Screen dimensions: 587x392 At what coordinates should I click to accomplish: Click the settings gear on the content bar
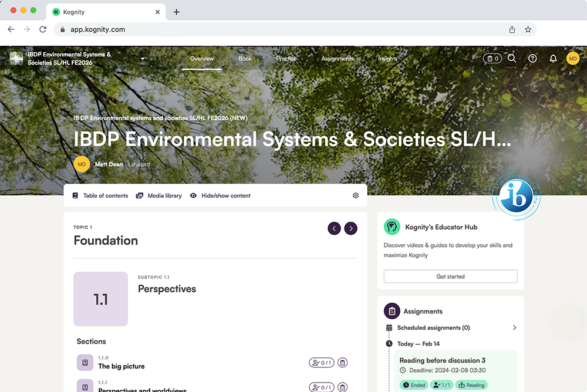(x=355, y=195)
